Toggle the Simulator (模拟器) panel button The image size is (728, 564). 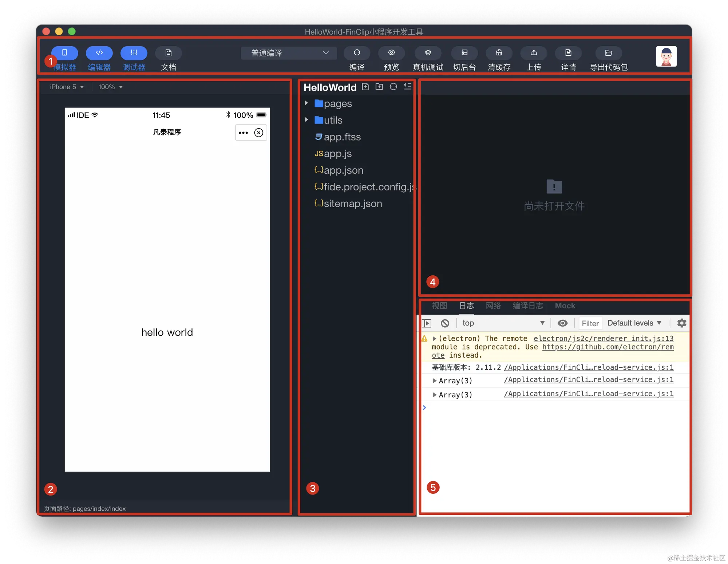[64, 53]
